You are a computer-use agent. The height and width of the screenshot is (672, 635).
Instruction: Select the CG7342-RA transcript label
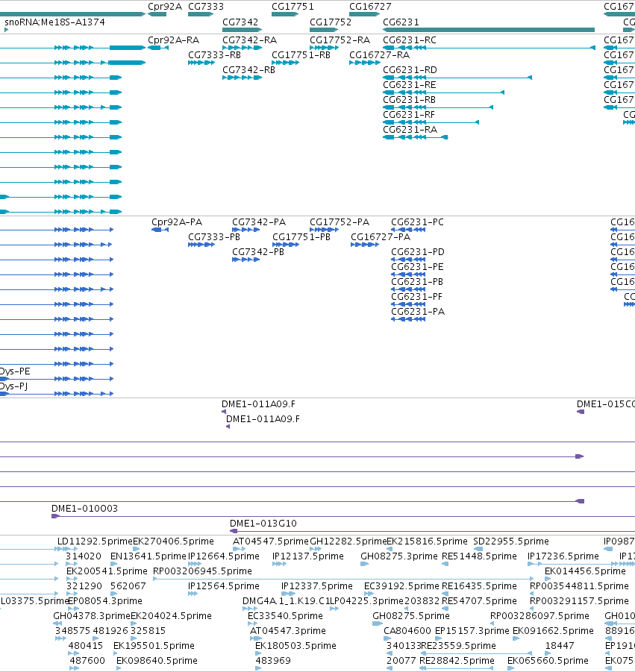[x=249, y=40]
